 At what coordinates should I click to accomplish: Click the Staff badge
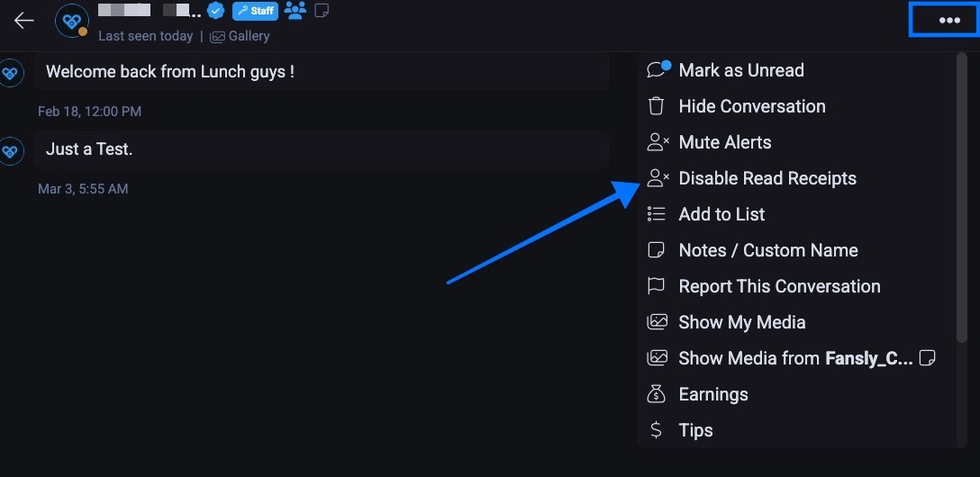[255, 11]
